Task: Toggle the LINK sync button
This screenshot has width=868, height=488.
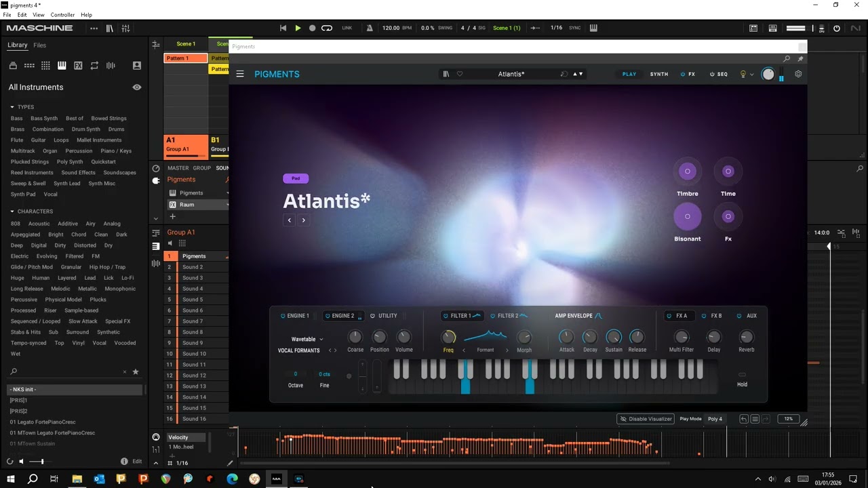Action: click(x=347, y=28)
